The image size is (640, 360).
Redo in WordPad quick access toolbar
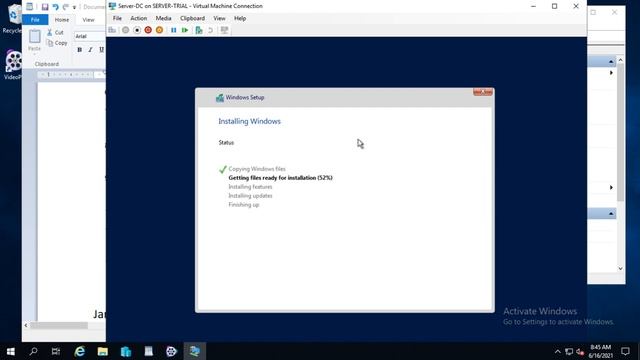coord(65,7)
